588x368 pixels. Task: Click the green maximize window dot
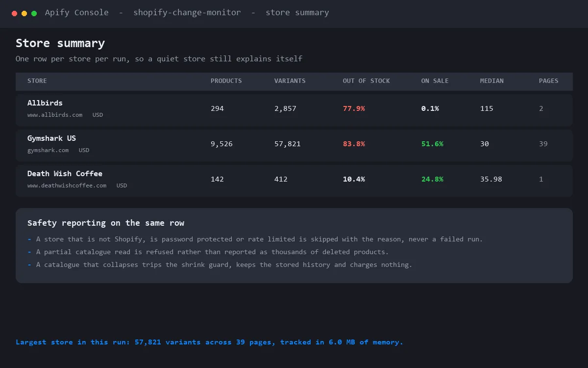pos(34,14)
